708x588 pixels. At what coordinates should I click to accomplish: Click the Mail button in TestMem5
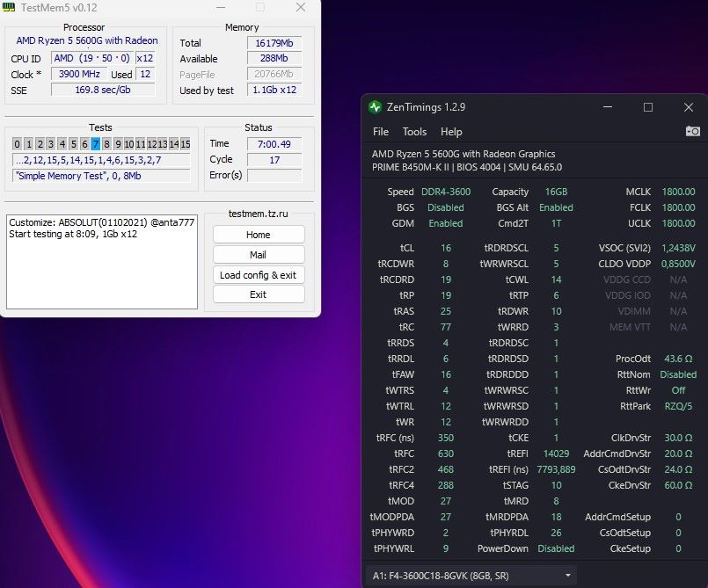pos(259,255)
